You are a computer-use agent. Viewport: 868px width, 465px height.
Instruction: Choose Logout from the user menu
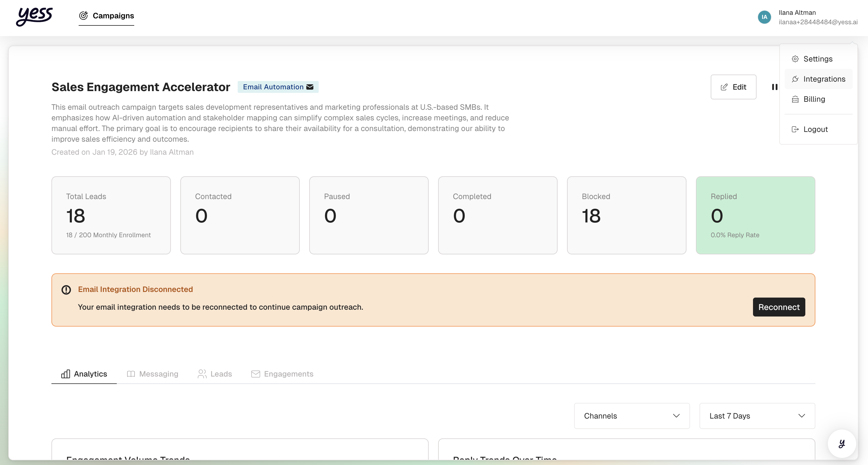pos(815,129)
